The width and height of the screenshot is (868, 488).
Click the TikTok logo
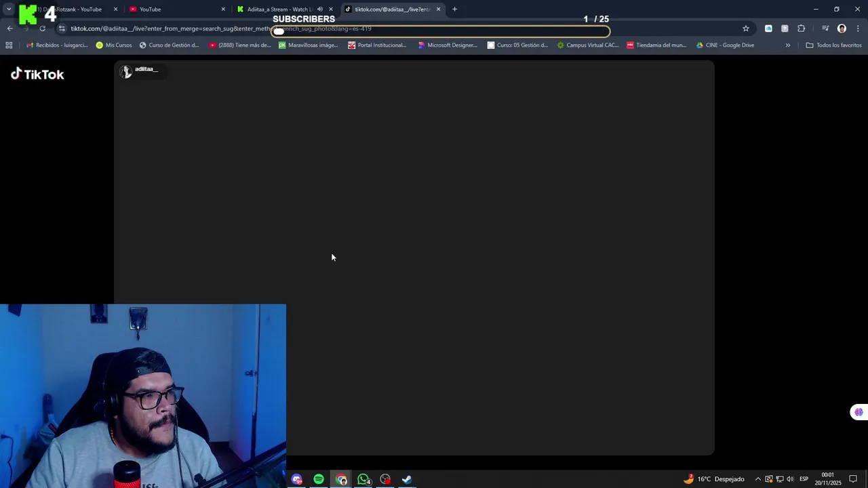click(37, 75)
